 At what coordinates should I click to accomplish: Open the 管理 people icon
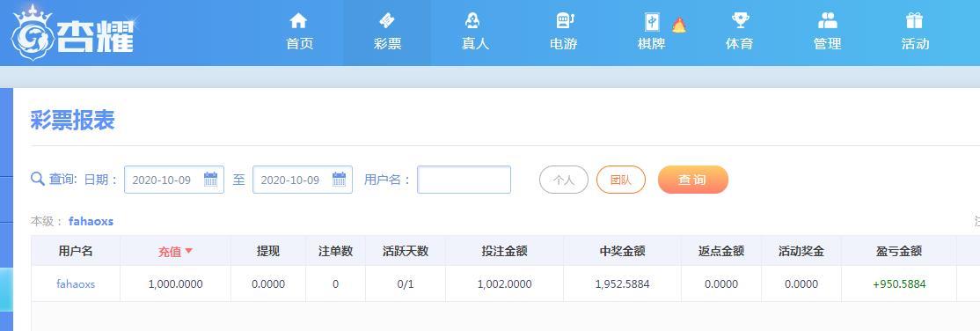click(x=828, y=21)
